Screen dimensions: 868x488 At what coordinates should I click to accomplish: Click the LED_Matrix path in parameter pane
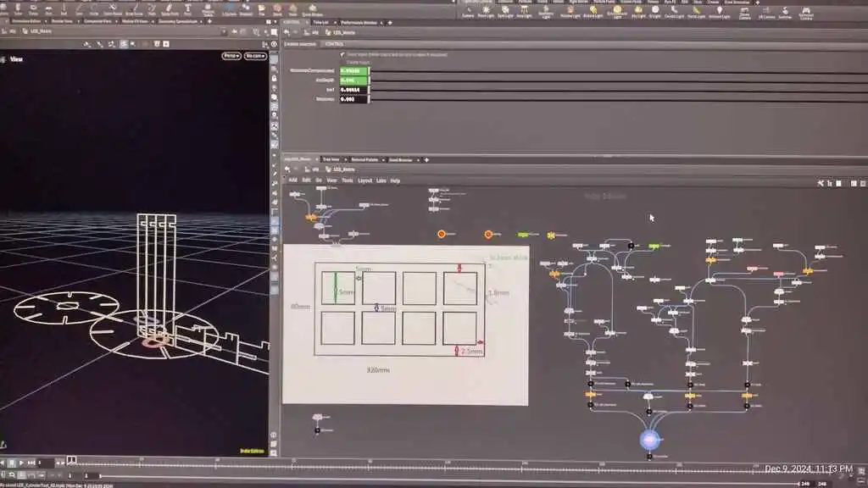point(344,33)
